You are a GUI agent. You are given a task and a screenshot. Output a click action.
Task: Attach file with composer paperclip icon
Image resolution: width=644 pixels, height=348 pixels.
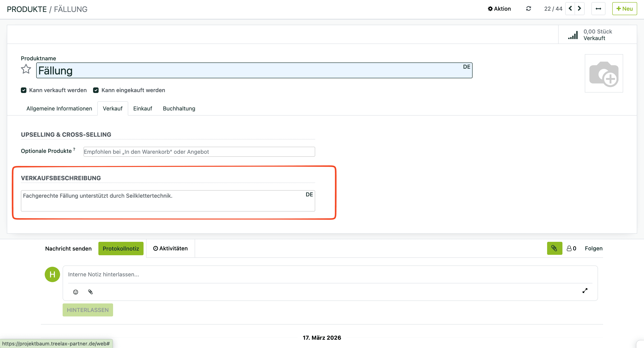(x=91, y=292)
